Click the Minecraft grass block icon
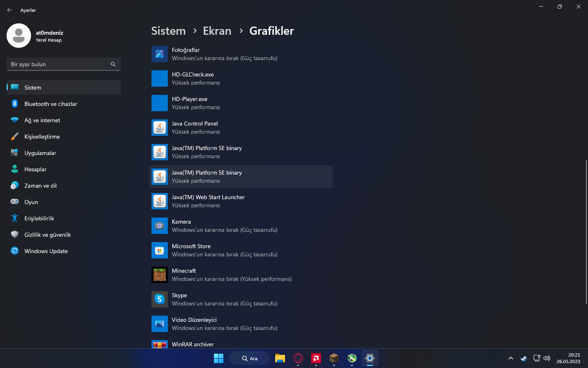This screenshot has height=368, width=588. [x=160, y=275]
